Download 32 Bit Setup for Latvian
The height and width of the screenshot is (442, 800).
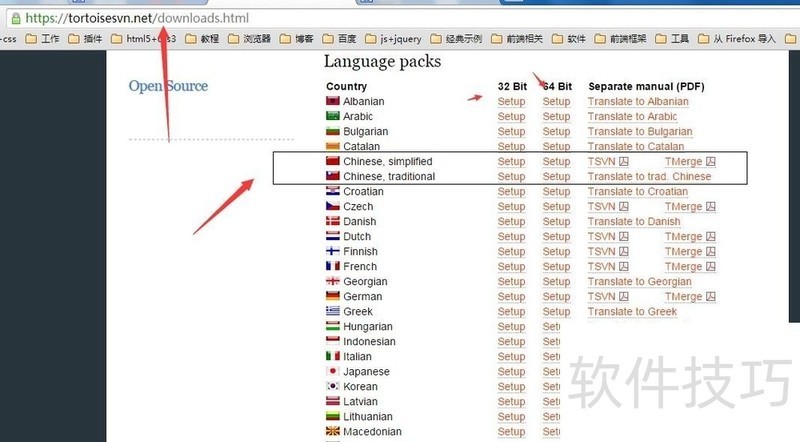pyautogui.click(x=511, y=402)
